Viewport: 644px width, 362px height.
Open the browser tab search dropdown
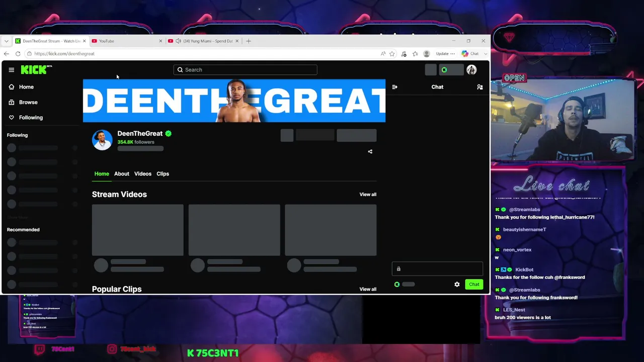(6, 41)
